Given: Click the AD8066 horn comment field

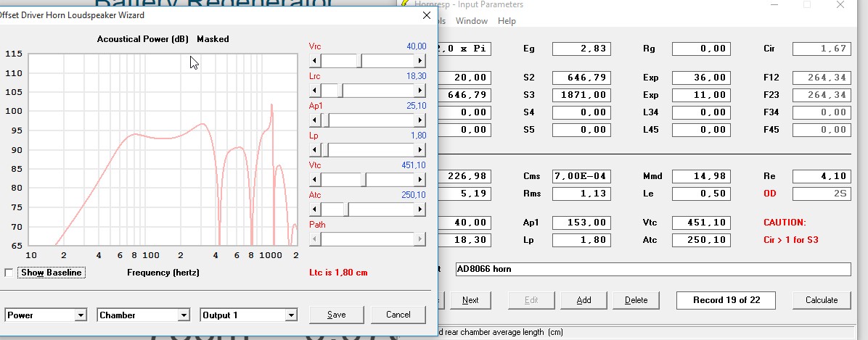Looking at the screenshot, I should (652, 269).
